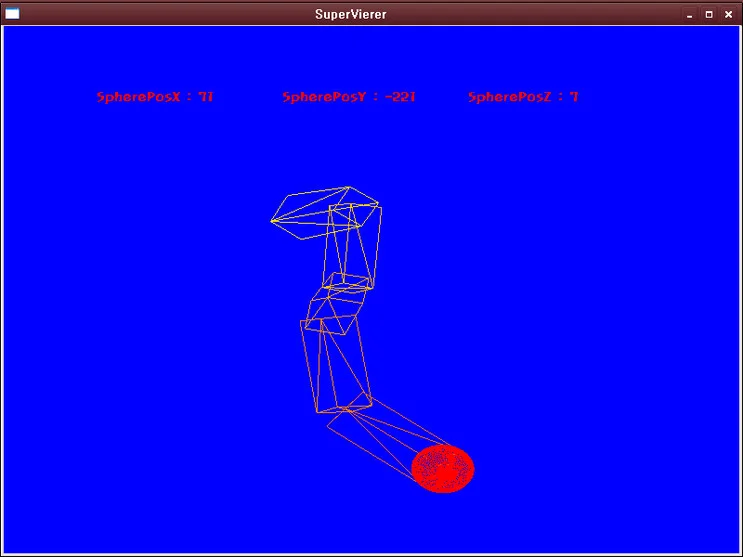Image resolution: width=743 pixels, height=557 pixels.
Task: Select the upper vertical yellow box segment
Action: pos(353,247)
